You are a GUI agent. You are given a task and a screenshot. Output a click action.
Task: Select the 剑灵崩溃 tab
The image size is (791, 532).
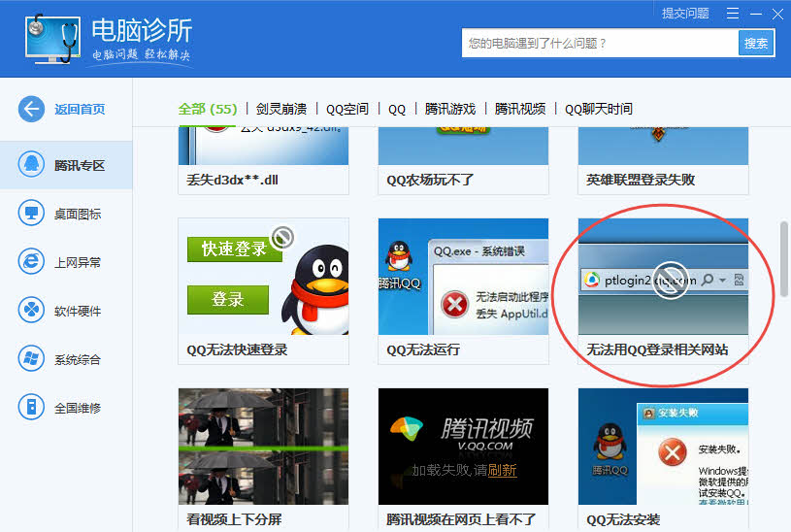[x=281, y=109]
